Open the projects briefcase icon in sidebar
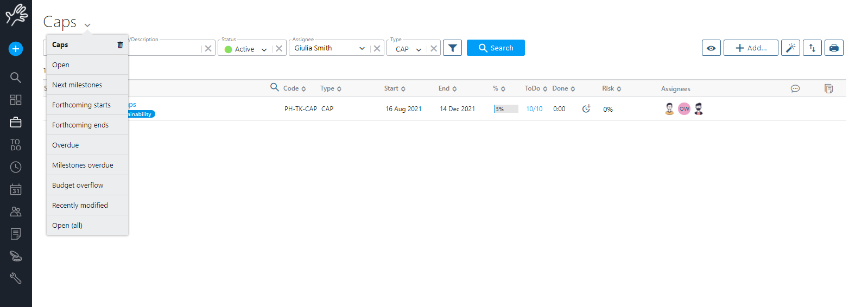The height and width of the screenshot is (307, 868). click(16, 123)
